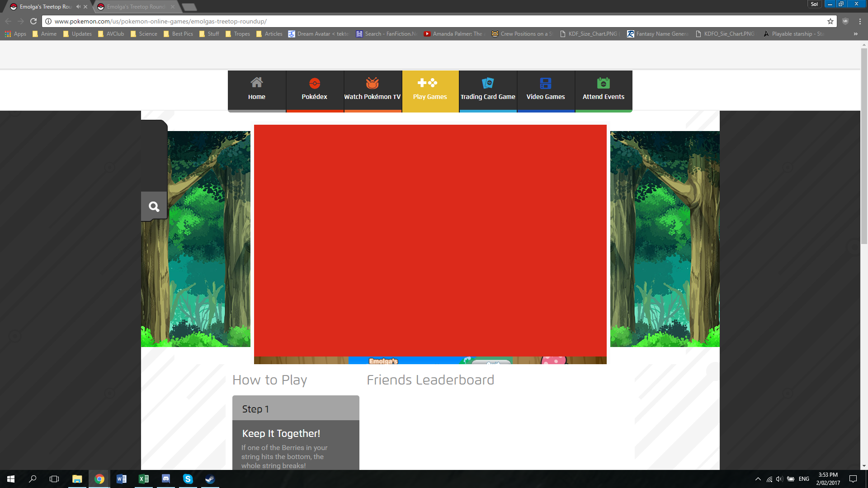Open the Pokédex navigation item
868x488 pixels.
314,90
